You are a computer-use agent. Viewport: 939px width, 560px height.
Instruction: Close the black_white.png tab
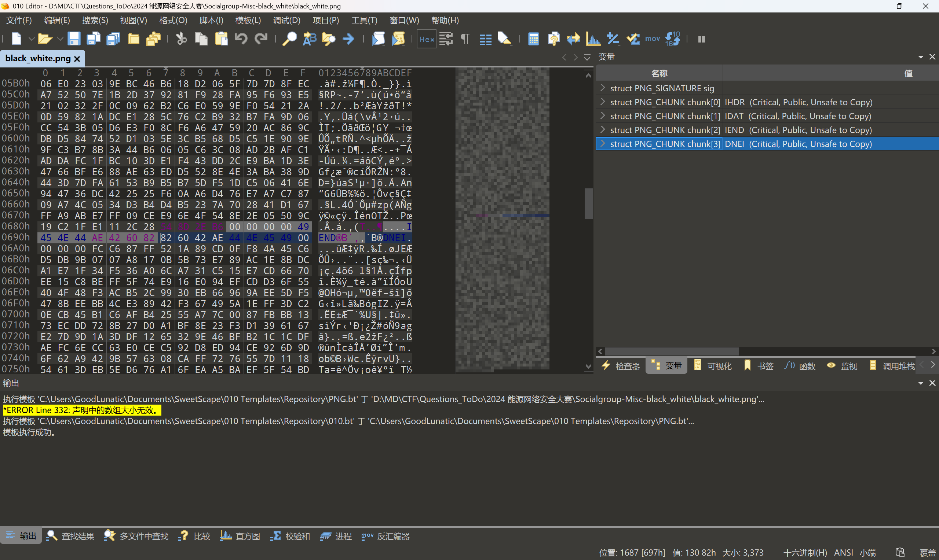[77, 59]
